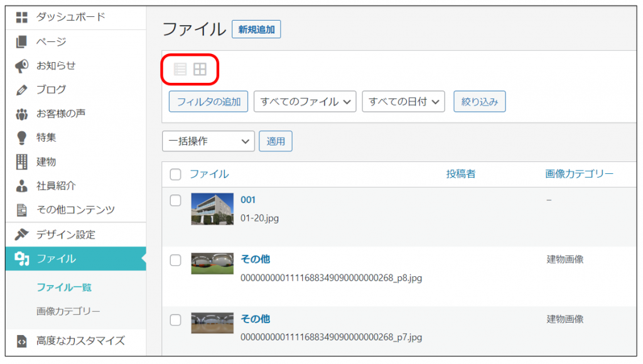Open the 一括操作 bulk action dropdown
The height and width of the screenshot is (364, 643).
208,141
